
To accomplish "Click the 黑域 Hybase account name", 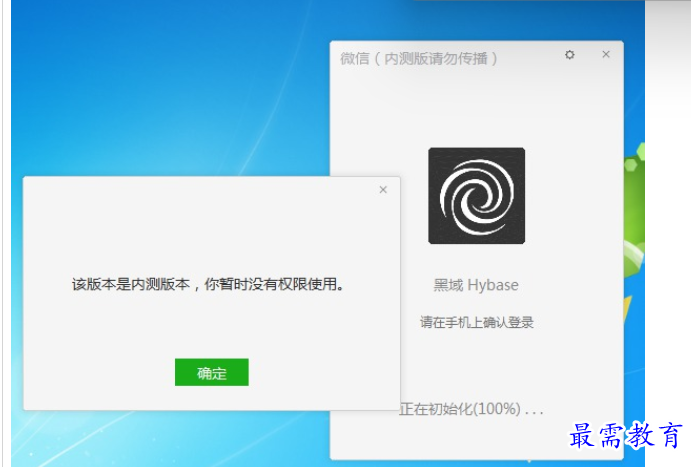I will (x=476, y=285).
